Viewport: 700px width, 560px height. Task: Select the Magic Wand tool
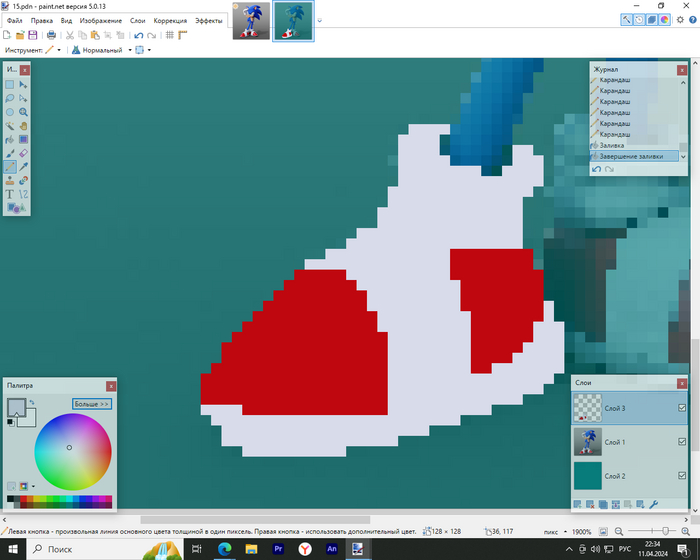tap(10, 126)
